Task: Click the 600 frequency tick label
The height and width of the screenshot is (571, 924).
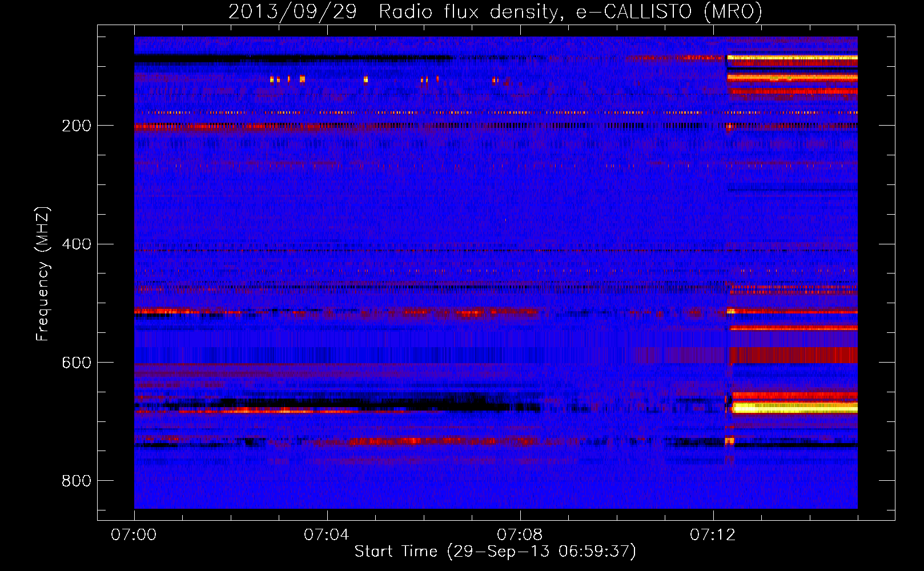Action: [77, 363]
